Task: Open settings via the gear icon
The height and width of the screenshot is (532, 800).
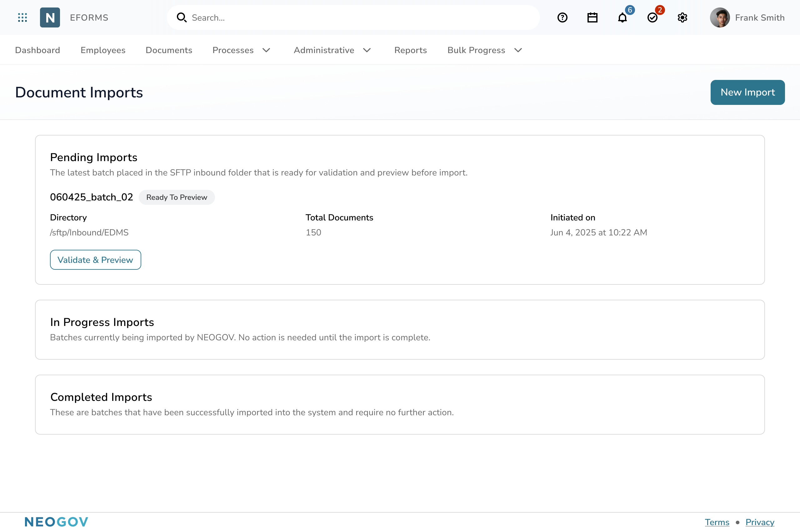Action: 682,17
